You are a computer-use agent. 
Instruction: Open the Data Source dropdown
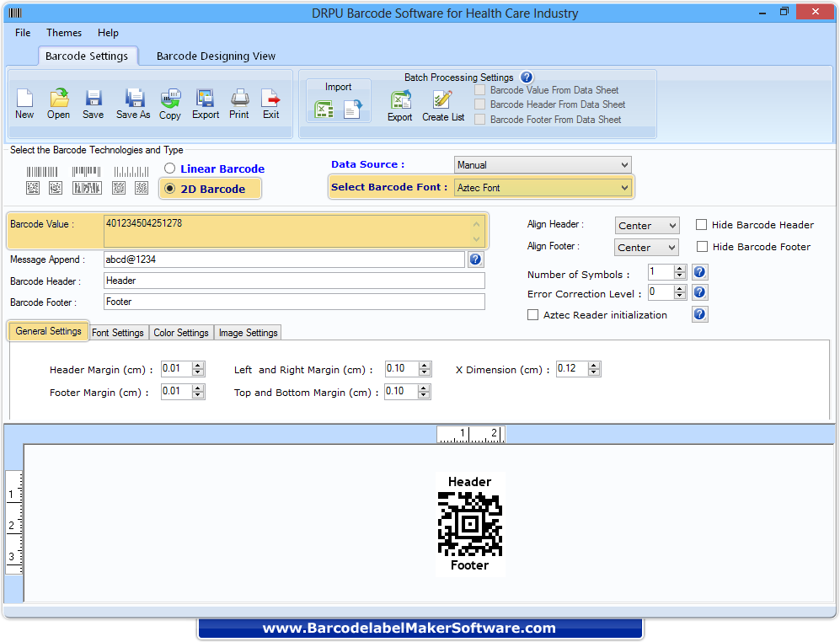click(x=543, y=165)
